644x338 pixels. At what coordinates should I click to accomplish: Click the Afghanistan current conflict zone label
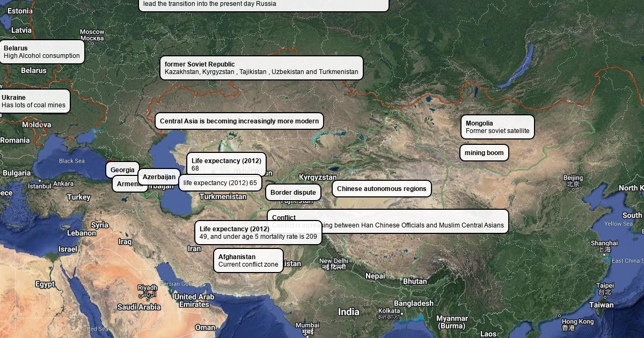click(248, 261)
